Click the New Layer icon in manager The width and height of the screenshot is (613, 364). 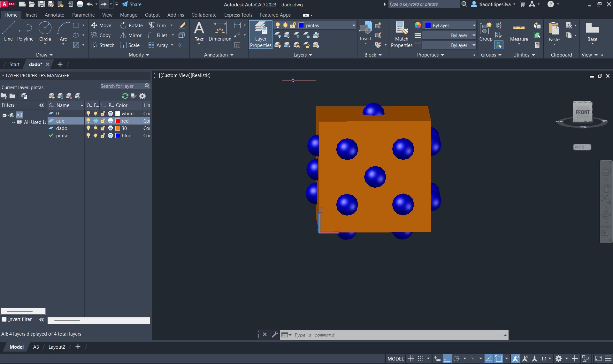click(51, 96)
